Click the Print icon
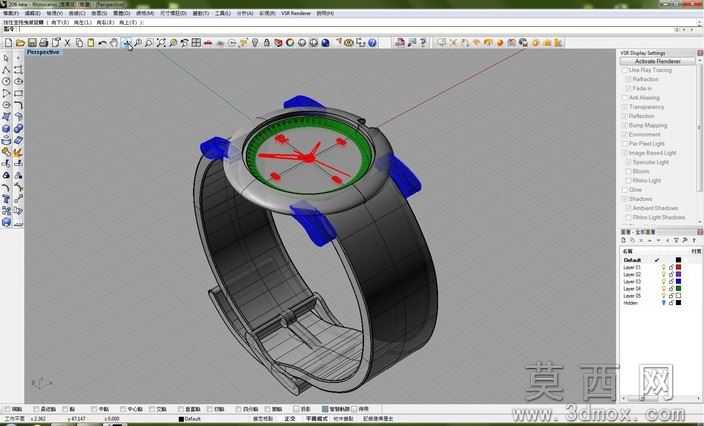Image resolution: width=704 pixels, height=426 pixels. [x=44, y=43]
